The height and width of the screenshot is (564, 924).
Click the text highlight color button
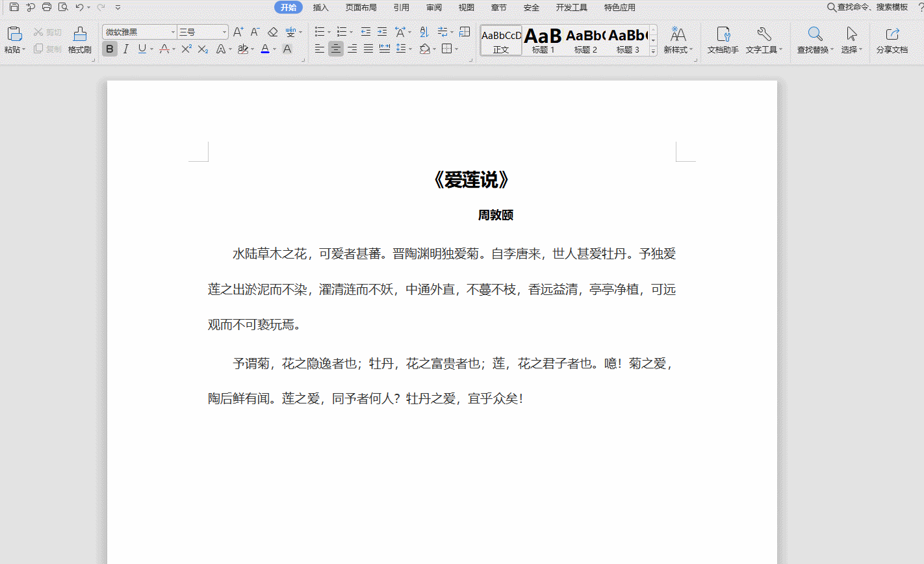pos(242,49)
